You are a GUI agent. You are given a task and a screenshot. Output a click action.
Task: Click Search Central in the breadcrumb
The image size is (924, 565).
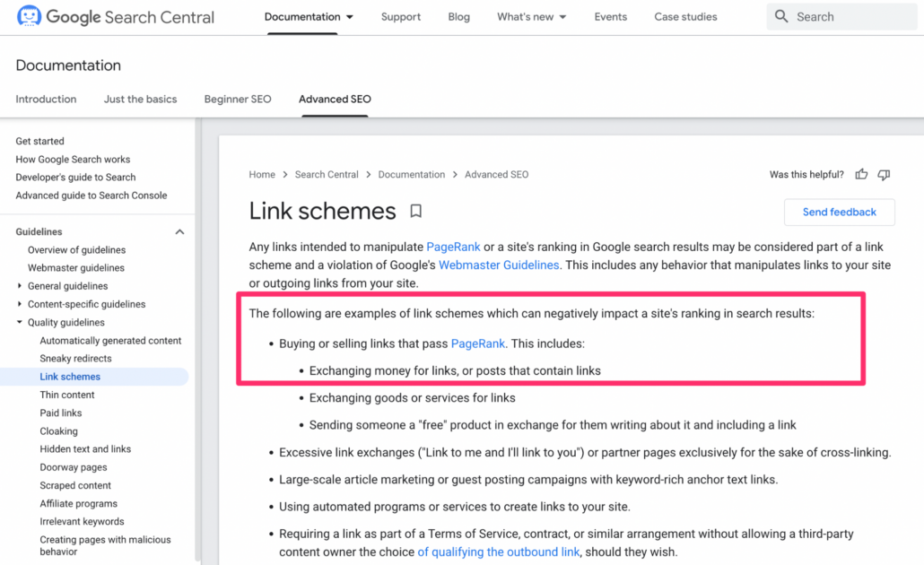pyautogui.click(x=327, y=175)
